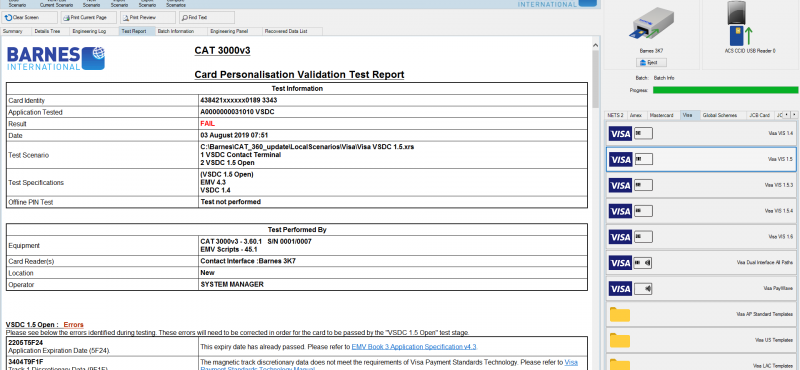Choose the Visa VIS 1.5.4 scenario
This screenshot has height=370, width=800.
point(701,211)
